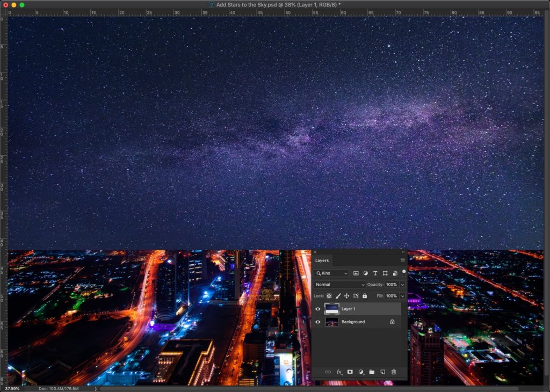Click the link layers icon
Viewport: 550px width, 392px height.
pos(328,372)
